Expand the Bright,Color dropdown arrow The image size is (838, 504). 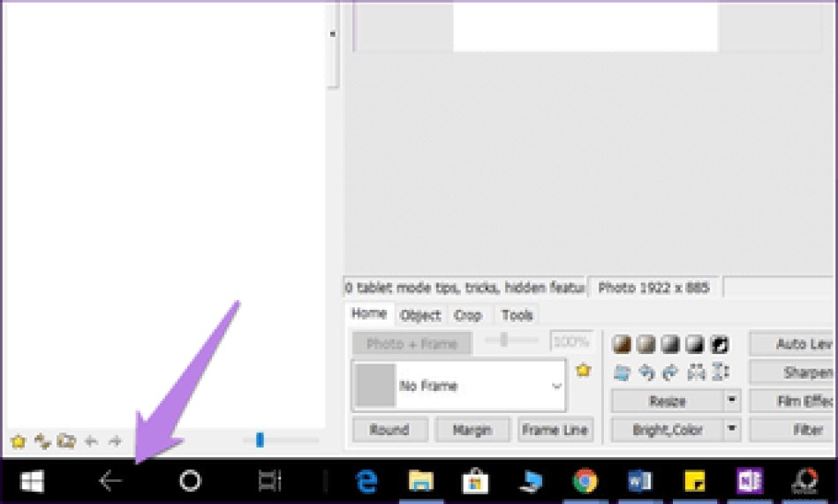click(732, 429)
